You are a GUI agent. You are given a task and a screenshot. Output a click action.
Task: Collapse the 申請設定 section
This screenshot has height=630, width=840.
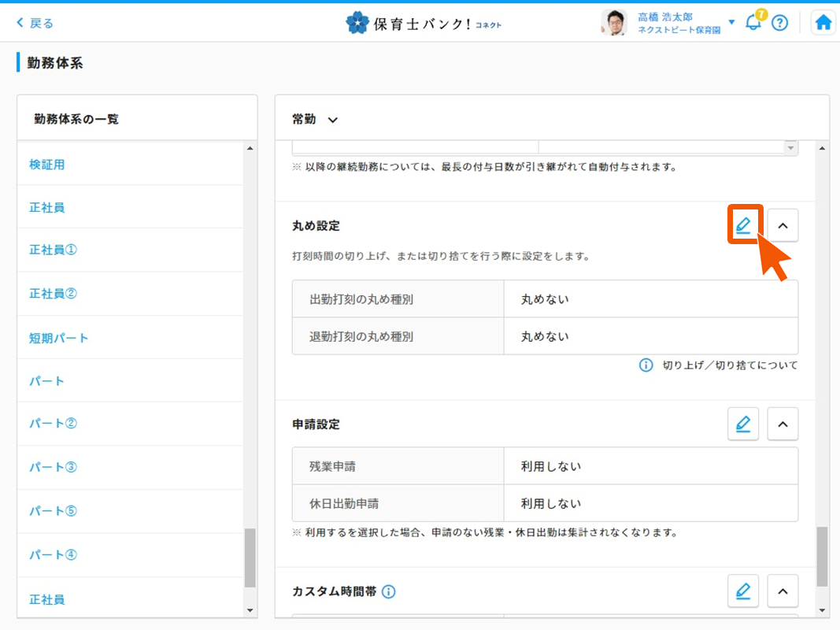pos(783,424)
